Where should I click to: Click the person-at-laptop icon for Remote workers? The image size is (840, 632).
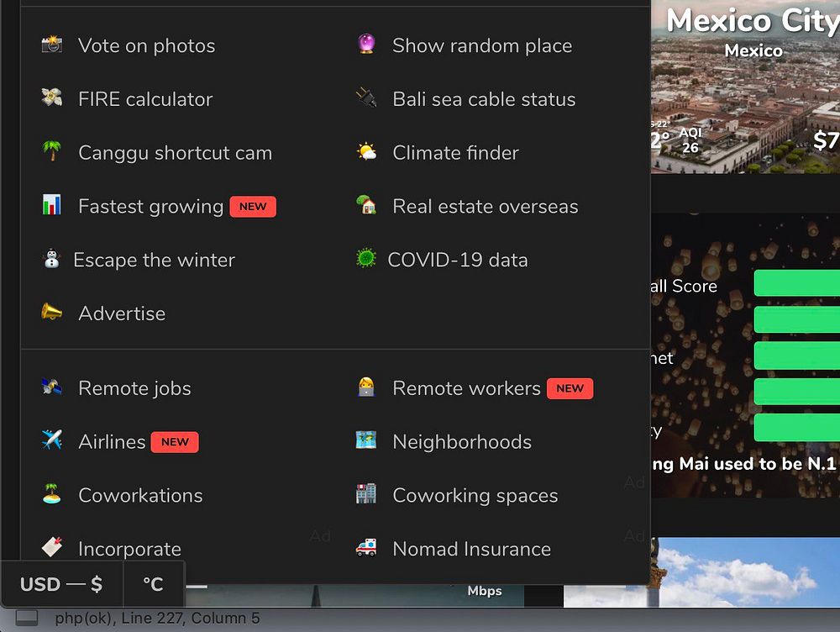coord(366,387)
